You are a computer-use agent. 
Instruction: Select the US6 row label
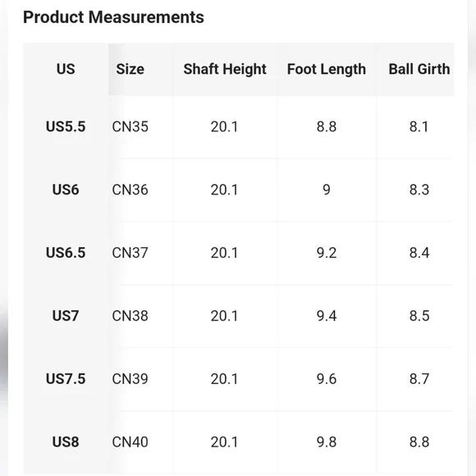click(66, 190)
